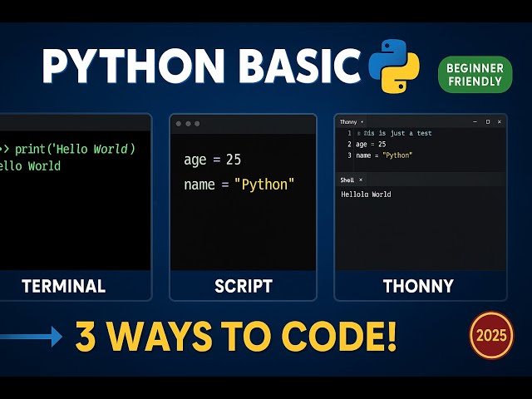Click the '3 WAYS TO CODE!' headline
The height and width of the screenshot is (399, 532).
(236, 336)
